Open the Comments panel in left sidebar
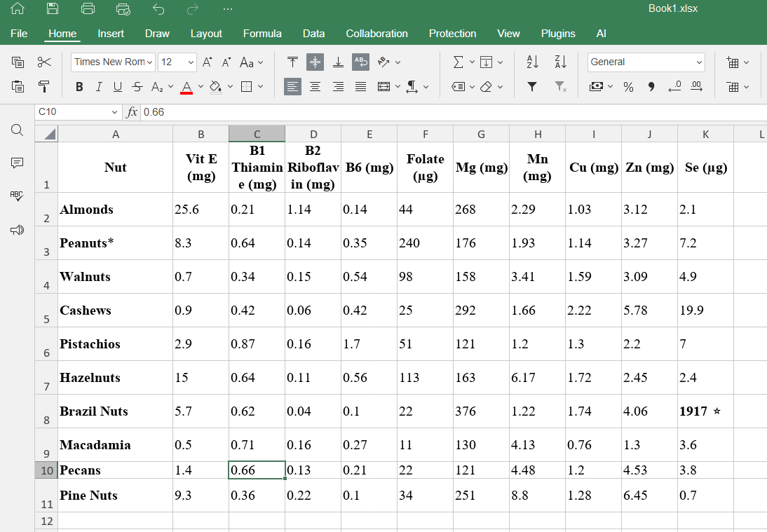This screenshot has width=767, height=532. coord(18,163)
